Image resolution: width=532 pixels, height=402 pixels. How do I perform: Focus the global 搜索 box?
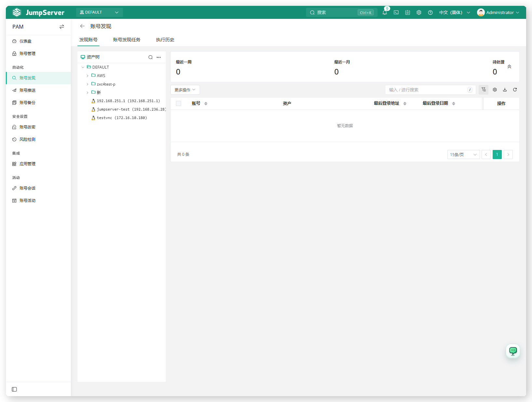coord(341,12)
